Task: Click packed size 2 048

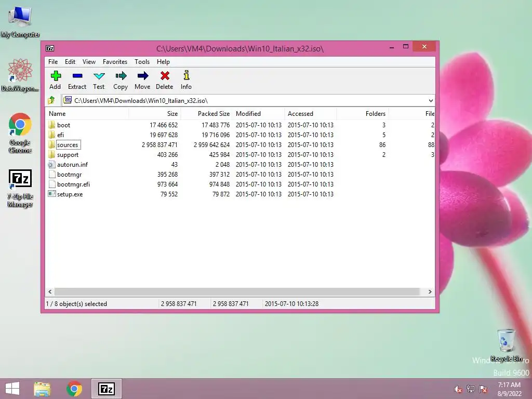Action: click(x=222, y=165)
